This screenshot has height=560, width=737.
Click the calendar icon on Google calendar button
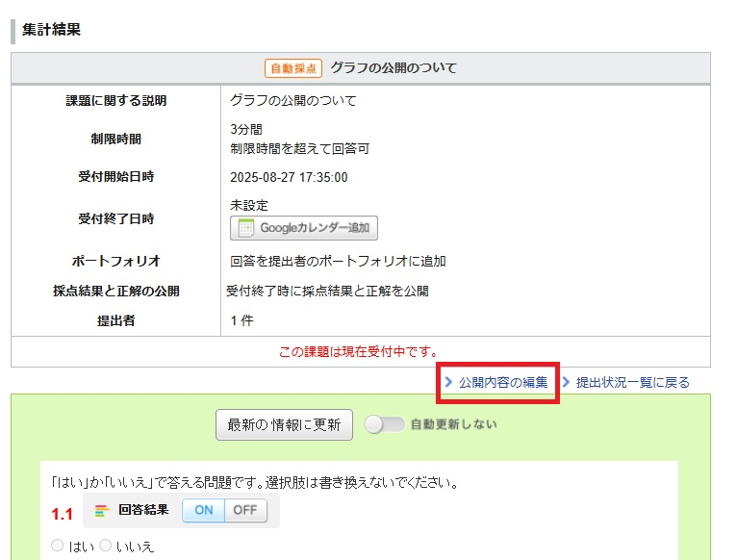(245, 228)
